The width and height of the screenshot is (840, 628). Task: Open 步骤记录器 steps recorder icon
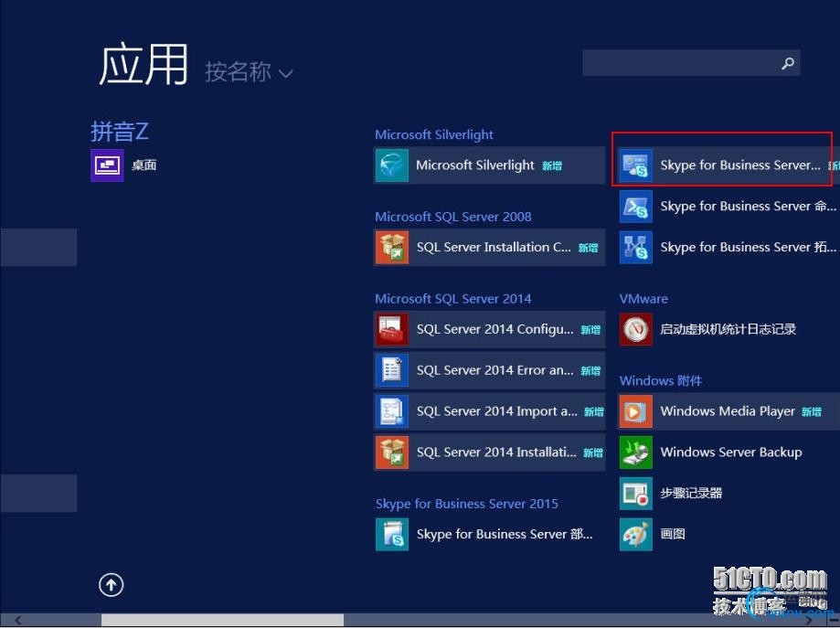coord(636,494)
